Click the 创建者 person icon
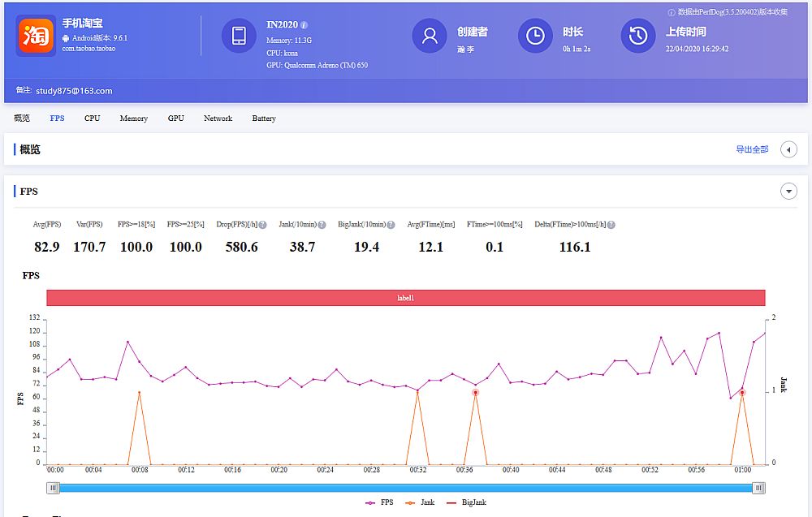The height and width of the screenshot is (517, 812). tap(430, 36)
